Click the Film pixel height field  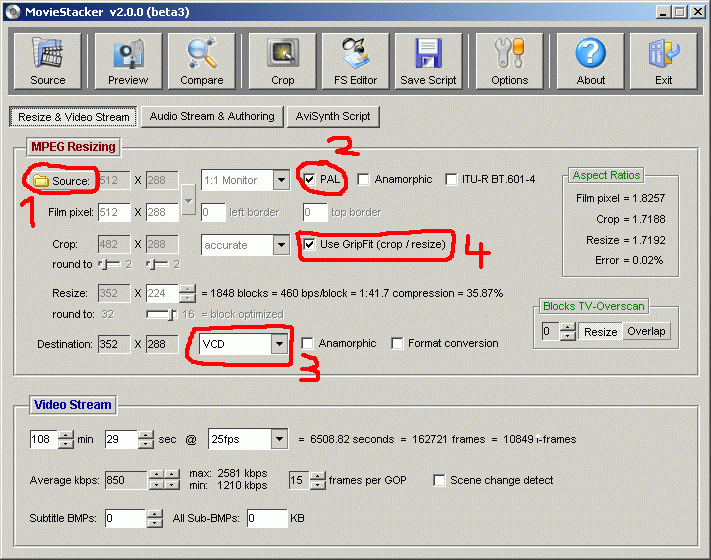click(x=162, y=212)
